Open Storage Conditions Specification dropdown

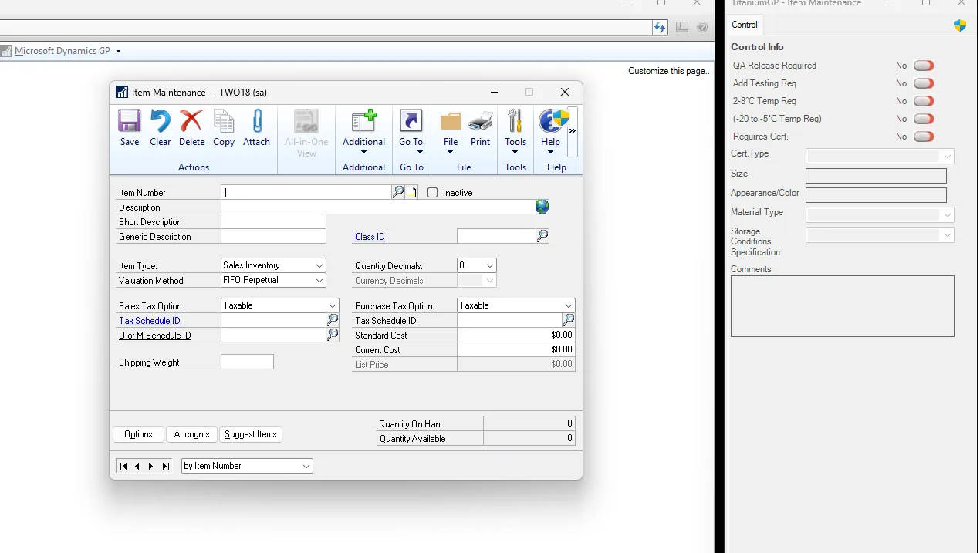tap(948, 234)
